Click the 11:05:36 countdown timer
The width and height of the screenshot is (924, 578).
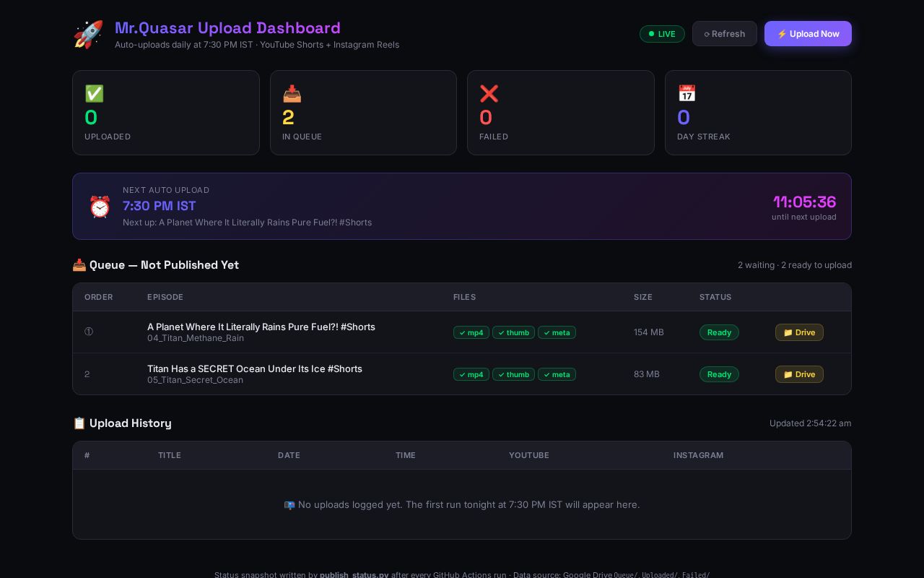point(804,202)
